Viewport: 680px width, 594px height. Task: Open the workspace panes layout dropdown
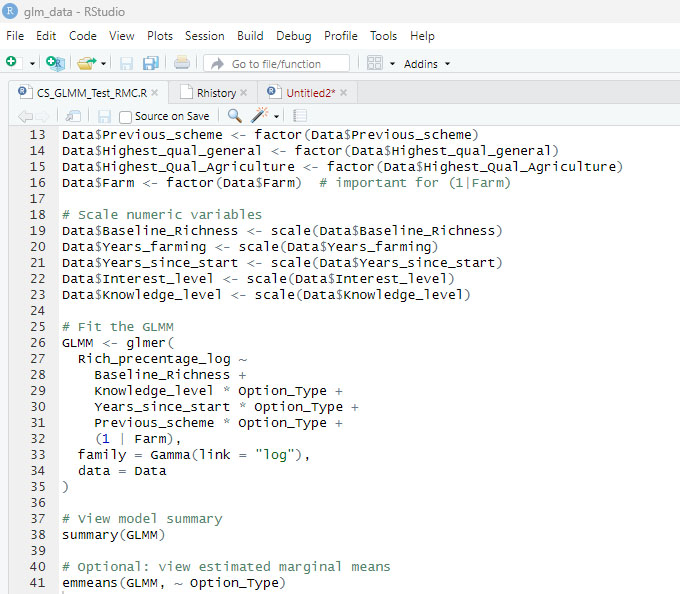[392, 64]
